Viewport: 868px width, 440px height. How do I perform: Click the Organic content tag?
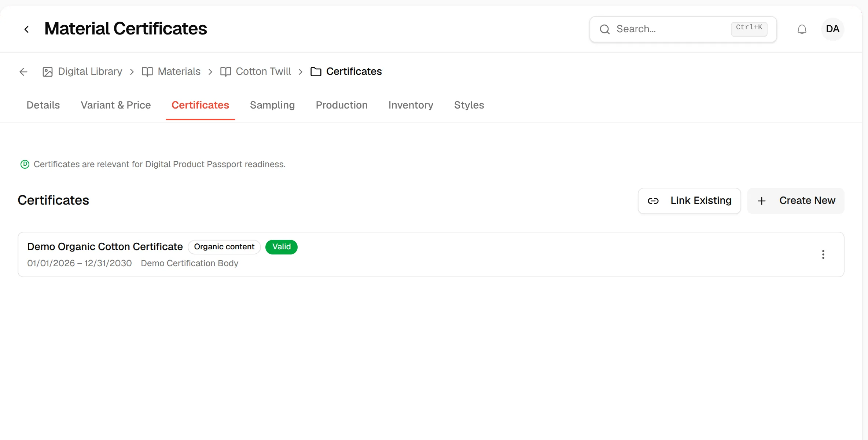[x=224, y=247]
